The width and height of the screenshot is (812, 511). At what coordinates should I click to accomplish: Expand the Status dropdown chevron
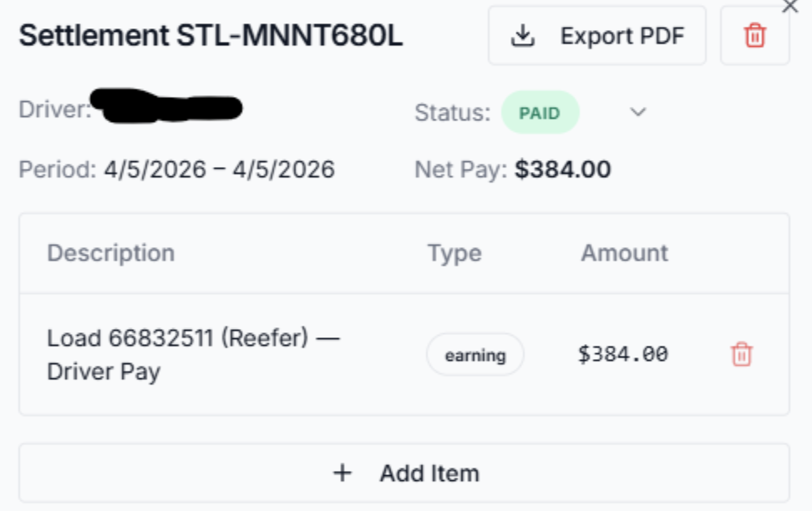pyautogui.click(x=638, y=113)
